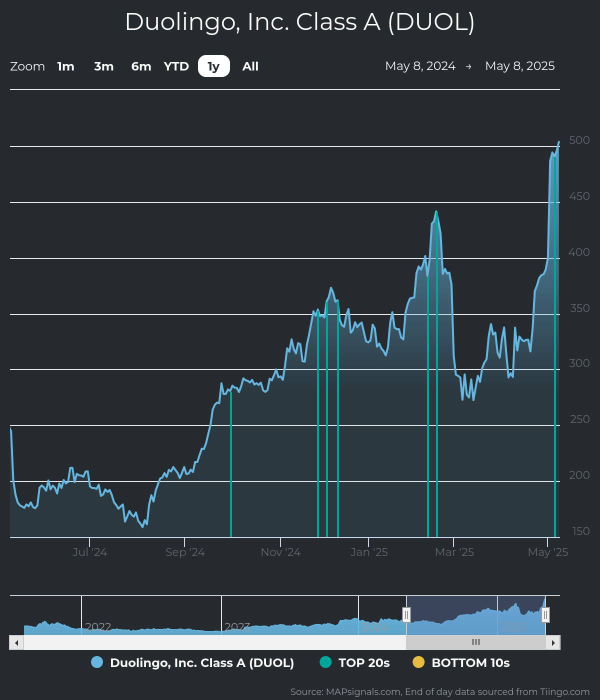Click the scrollbar left arrow
The height and width of the screenshot is (700, 600).
point(16,642)
